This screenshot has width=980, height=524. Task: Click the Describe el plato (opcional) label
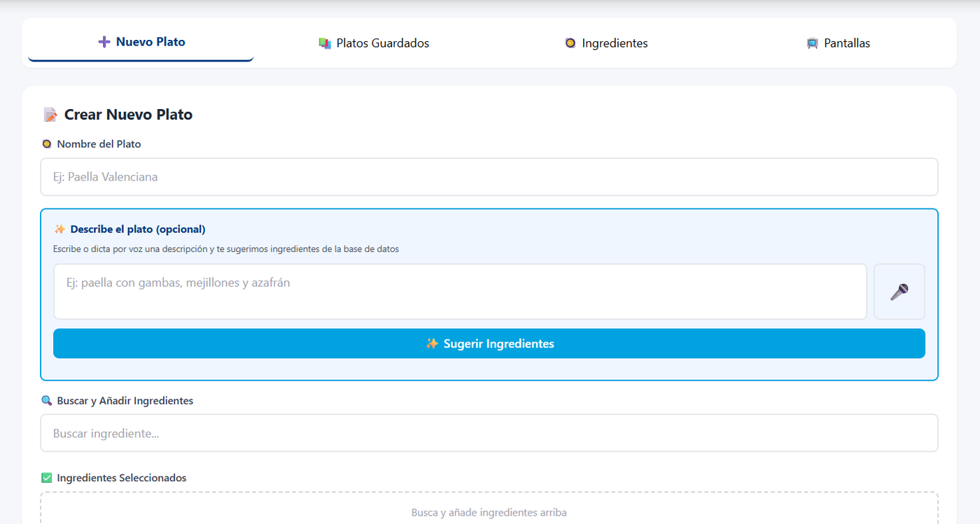[x=138, y=229]
